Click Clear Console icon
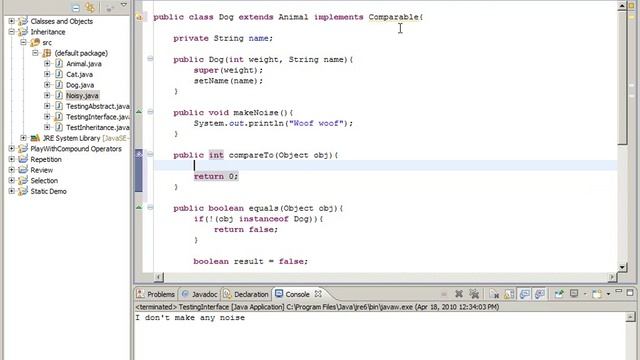 pos(494,294)
